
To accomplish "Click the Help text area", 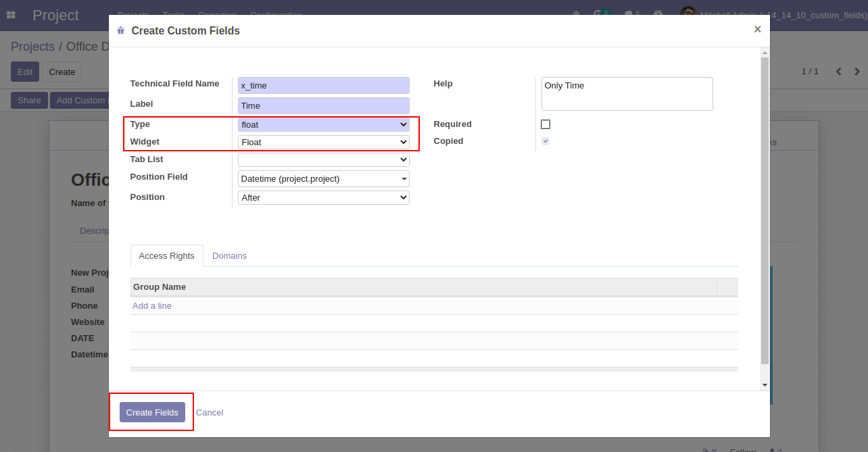I will pyautogui.click(x=627, y=94).
